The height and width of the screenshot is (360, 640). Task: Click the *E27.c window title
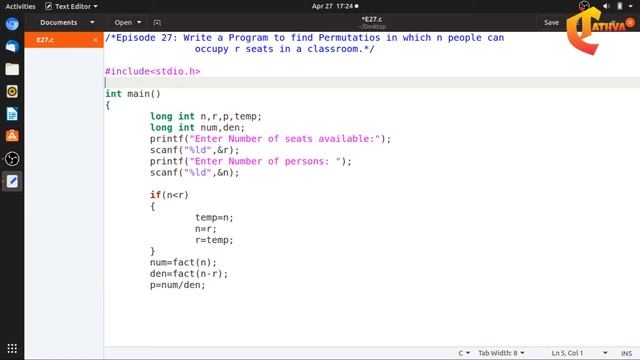[x=372, y=19]
